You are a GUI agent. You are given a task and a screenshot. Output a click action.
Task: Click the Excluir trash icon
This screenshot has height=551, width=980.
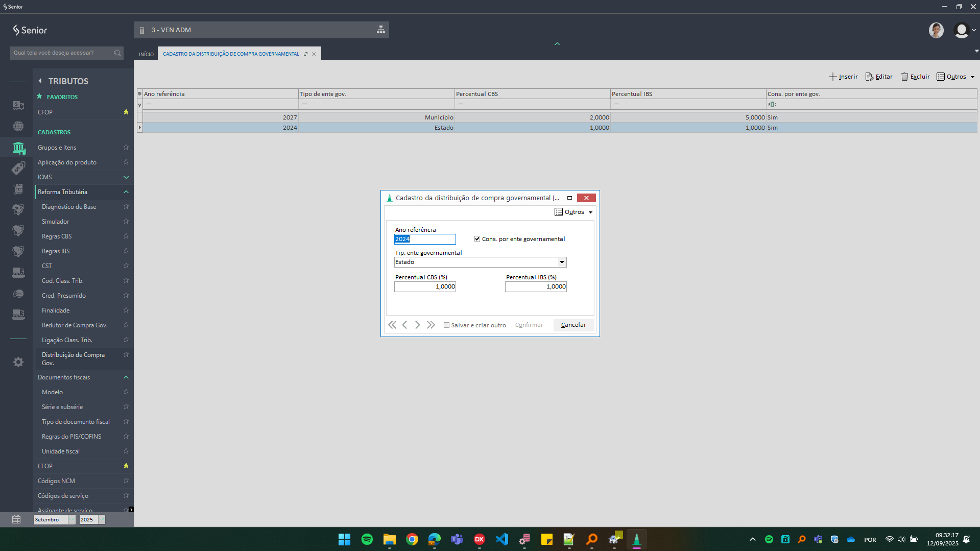pyautogui.click(x=904, y=77)
